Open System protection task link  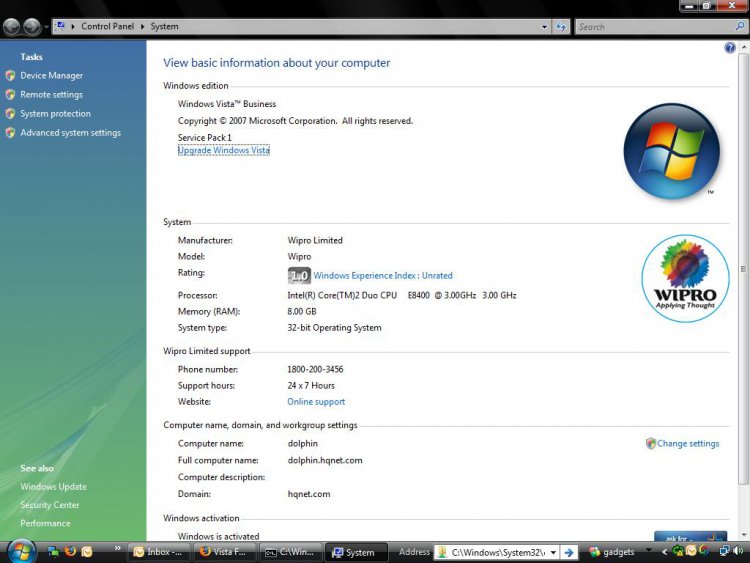coord(55,114)
